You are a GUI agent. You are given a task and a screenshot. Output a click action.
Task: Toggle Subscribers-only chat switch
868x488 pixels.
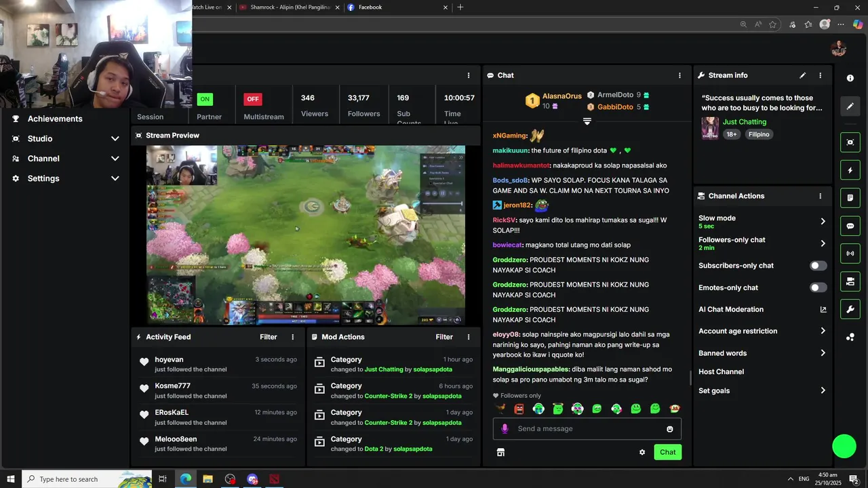pyautogui.click(x=818, y=266)
